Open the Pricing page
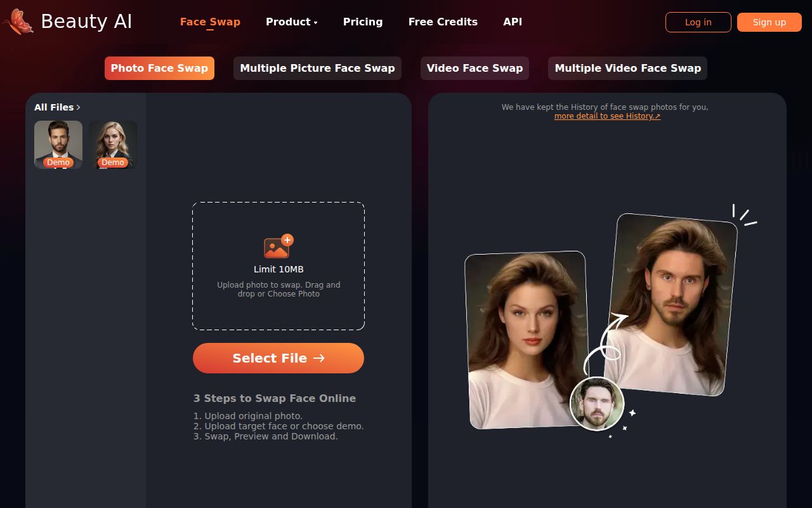This screenshot has height=508, width=812. point(363,22)
